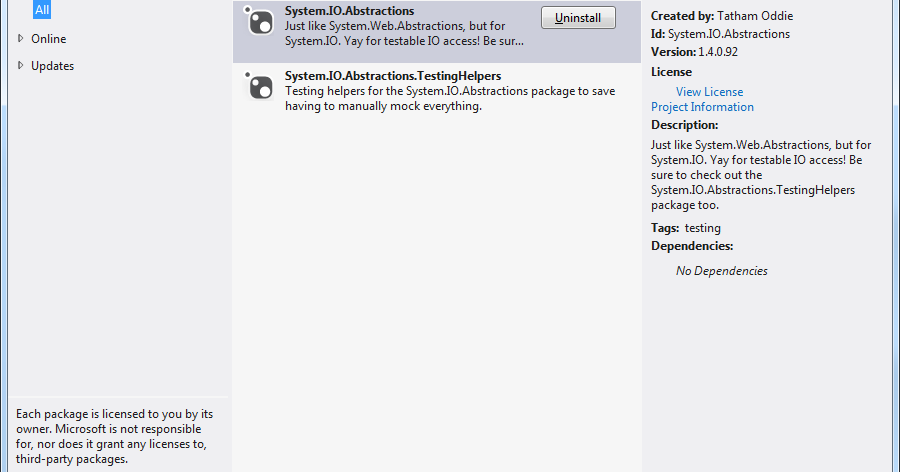Click the 'Id: System.IO.Abstractions' text
This screenshot has height=472, width=900.
(720, 34)
